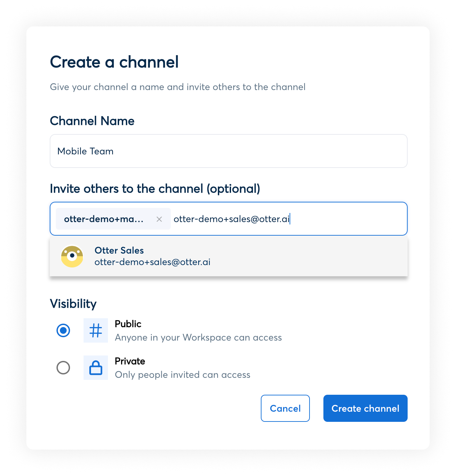Image resolution: width=456 pixels, height=476 pixels.
Task: Click the "Visibility" section heading
Action: pos(73,304)
